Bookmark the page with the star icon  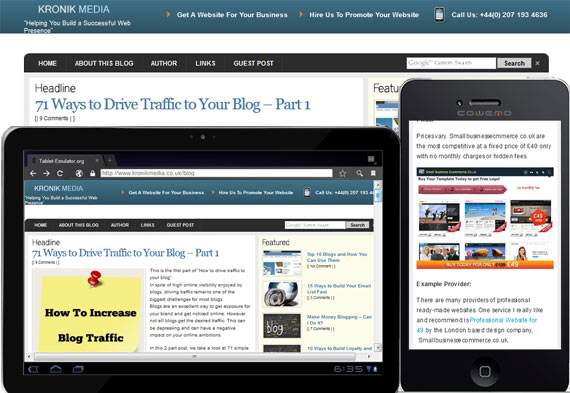coord(342,173)
